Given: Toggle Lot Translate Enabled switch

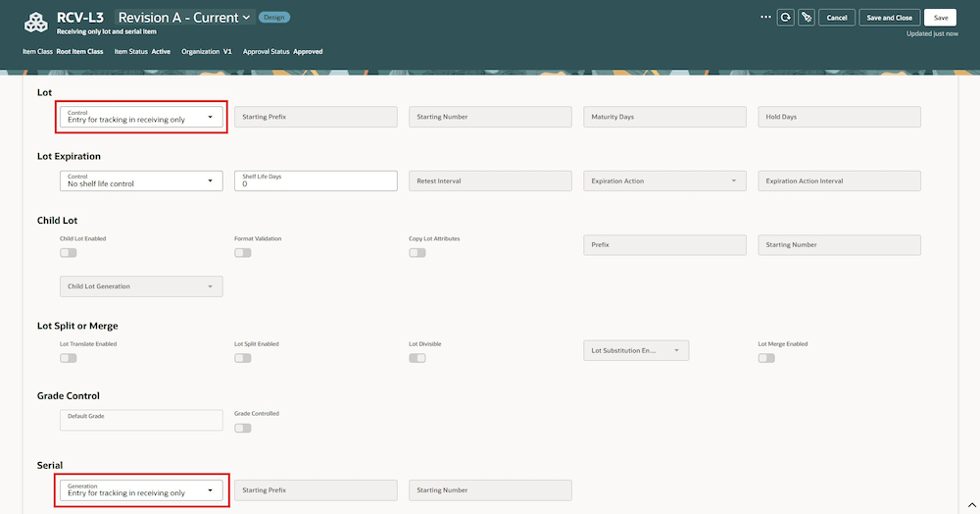Looking at the screenshot, I should (x=69, y=358).
